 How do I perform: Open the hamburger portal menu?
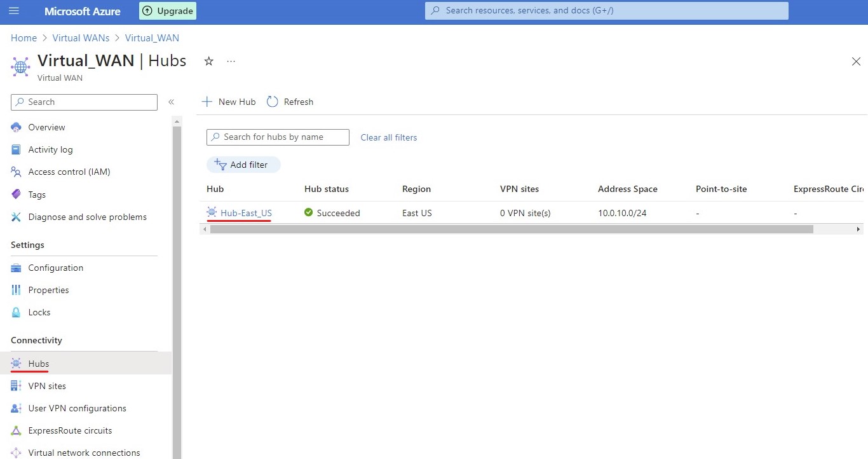pyautogui.click(x=14, y=11)
